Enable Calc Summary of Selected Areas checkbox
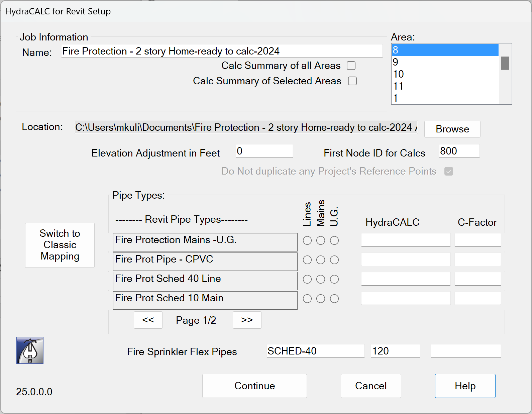The height and width of the screenshot is (414, 532). 352,81
